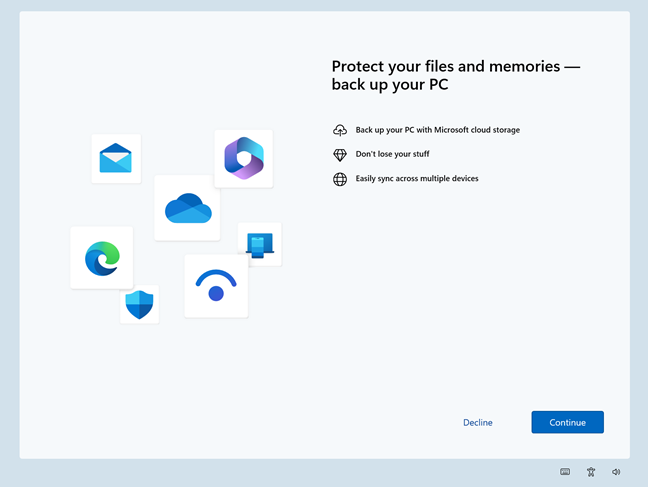Image resolution: width=648 pixels, height=487 pixels.
Task: Click the Mail envelope app tile
Action: 116,159
